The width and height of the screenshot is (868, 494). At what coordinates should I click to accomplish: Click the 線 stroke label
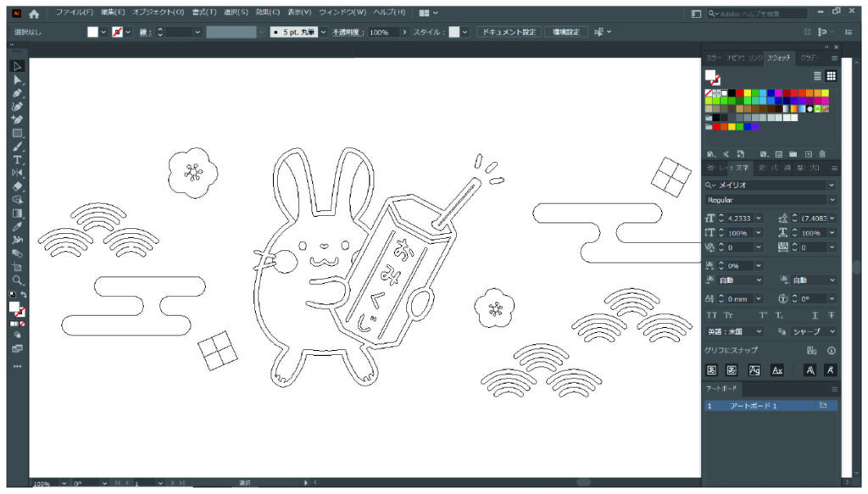(144, 32)
